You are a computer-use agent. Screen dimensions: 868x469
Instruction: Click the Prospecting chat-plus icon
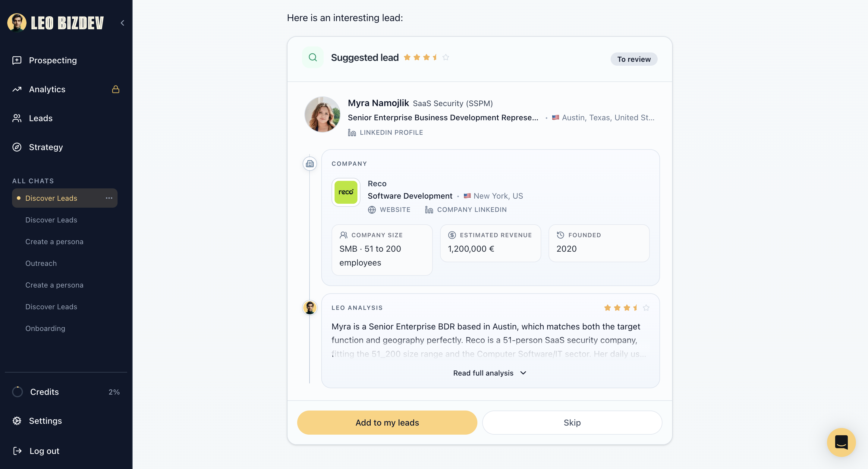(17, 60)
